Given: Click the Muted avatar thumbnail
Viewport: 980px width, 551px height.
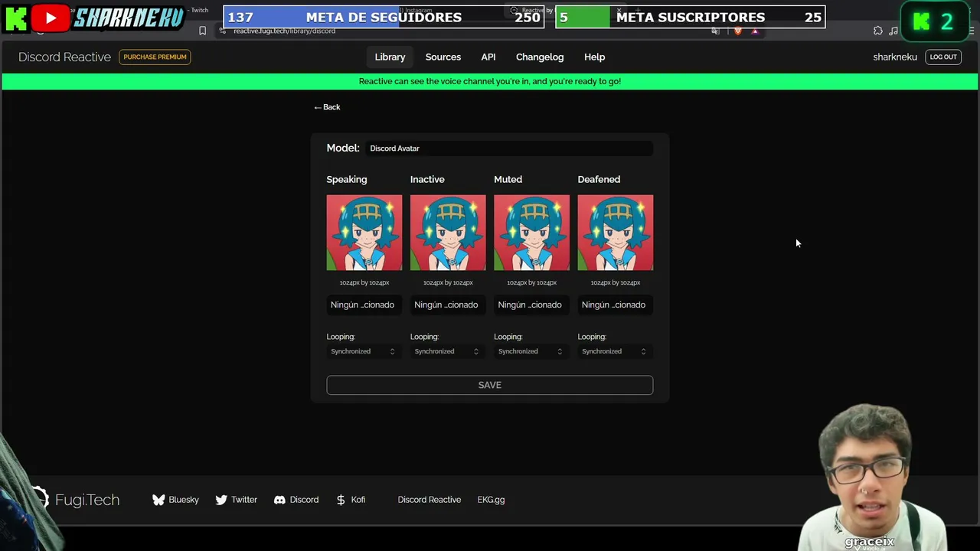Looking at the screenshot, I should [531, 233].
